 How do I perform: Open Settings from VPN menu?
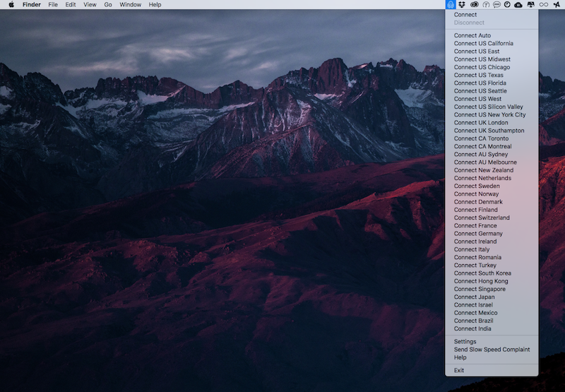coord(465,341)
